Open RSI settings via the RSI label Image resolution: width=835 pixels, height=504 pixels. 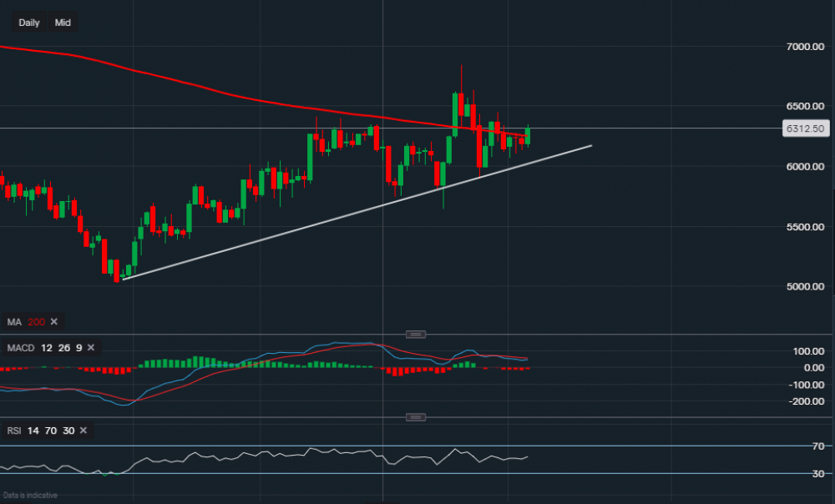(x=14, y=431)
